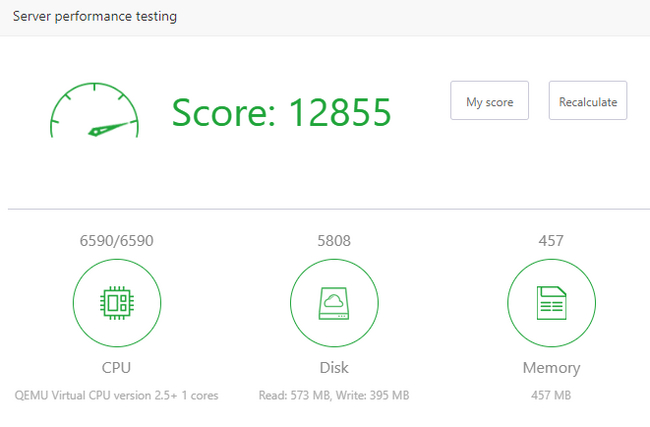650x427 pixels.
Task: Click the 5808 disk score value
Action: click(334, 241)
